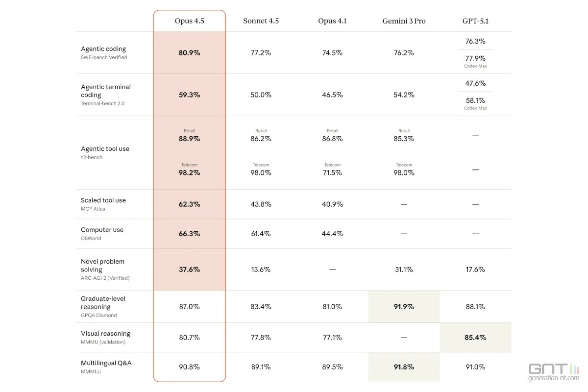The image size is (588, 392).
Task: Select the Sonnet 4.5 column header
Action: (x=261, y=21)
